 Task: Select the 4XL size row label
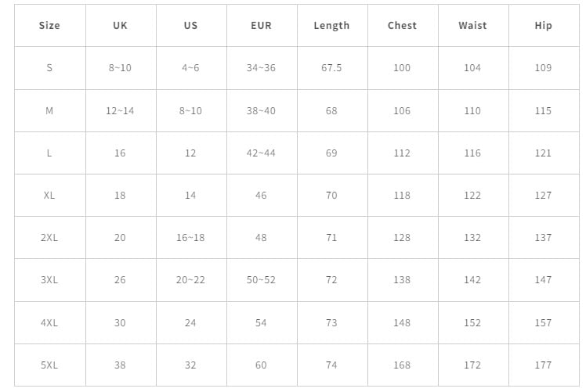pos(49,323)
